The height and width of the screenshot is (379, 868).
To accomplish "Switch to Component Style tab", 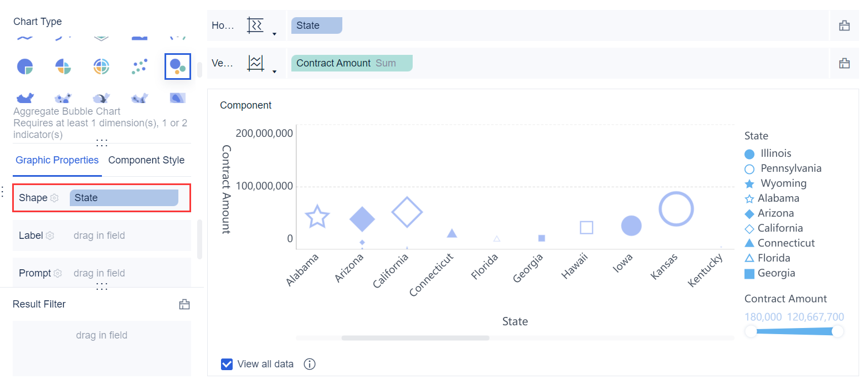I will (x=146, y=160).
